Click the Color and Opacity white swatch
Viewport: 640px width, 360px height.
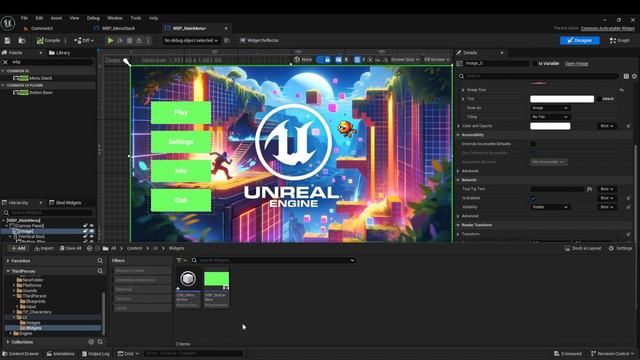550,126
